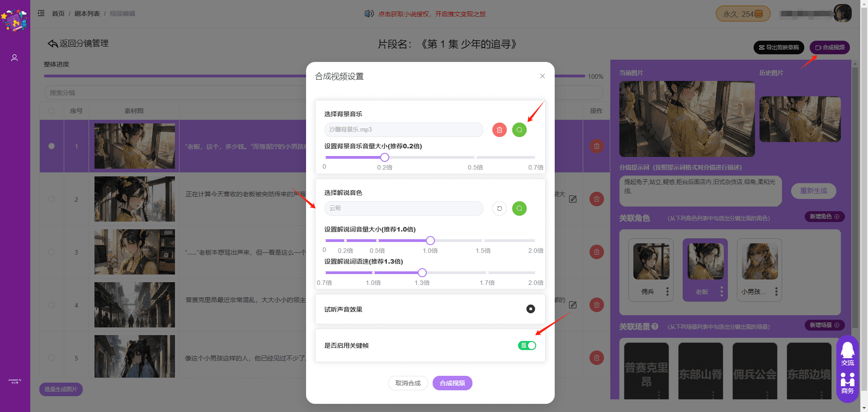Click the speaker announcement icon
Screen dimensions: 868x412
click(369, 14)
